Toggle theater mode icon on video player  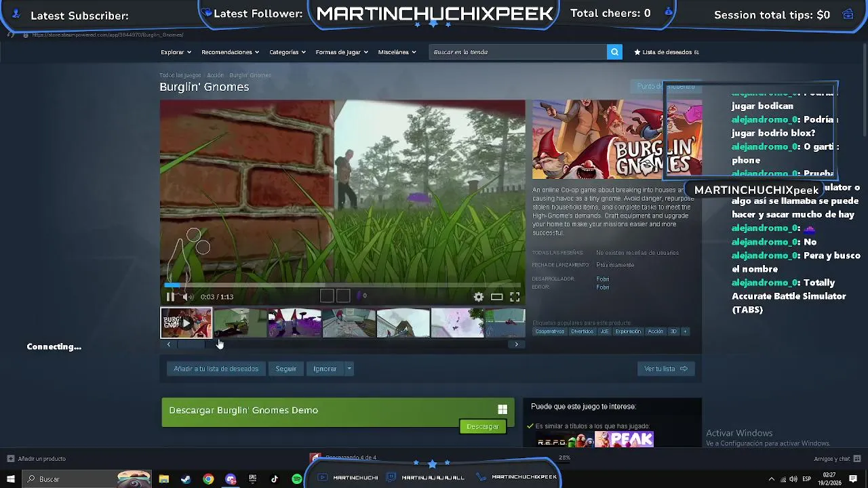pos(497,297)
